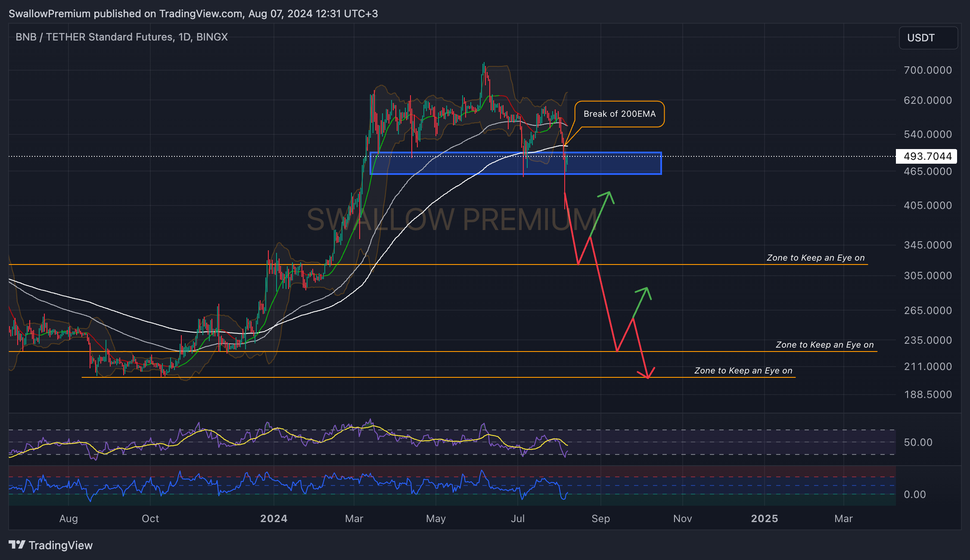Click the TradingView wordmark
970x560 pixels.
coord(61,545)
